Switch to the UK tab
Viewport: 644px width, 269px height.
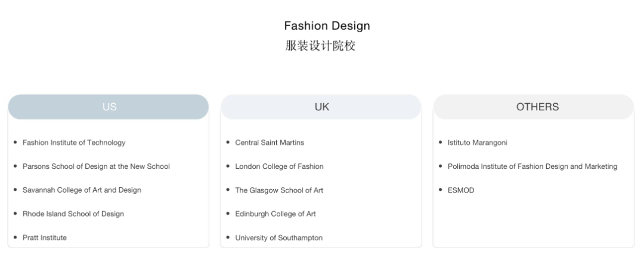(321, 107)
